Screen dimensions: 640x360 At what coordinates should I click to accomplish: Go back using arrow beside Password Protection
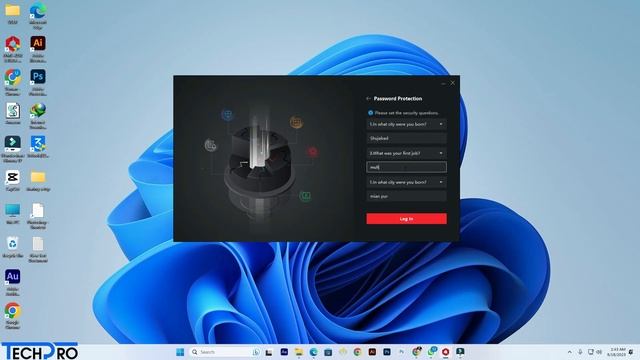click(x=368, y=99)
